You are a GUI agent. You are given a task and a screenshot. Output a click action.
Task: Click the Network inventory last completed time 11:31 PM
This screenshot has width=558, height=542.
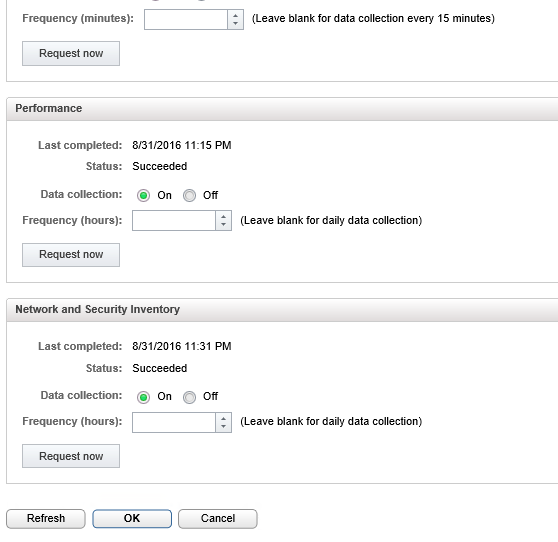pyautogui.click(x=182, y=346)
